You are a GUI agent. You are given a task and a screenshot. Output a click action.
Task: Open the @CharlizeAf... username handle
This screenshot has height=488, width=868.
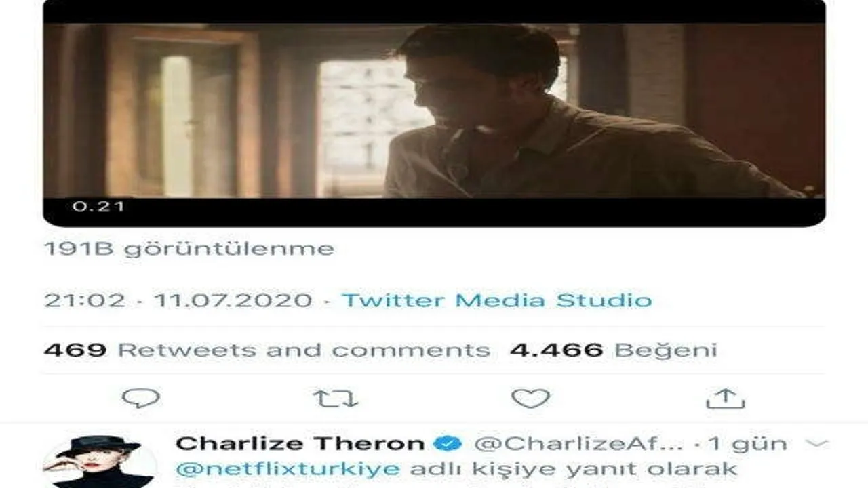(x=578, y=444)
